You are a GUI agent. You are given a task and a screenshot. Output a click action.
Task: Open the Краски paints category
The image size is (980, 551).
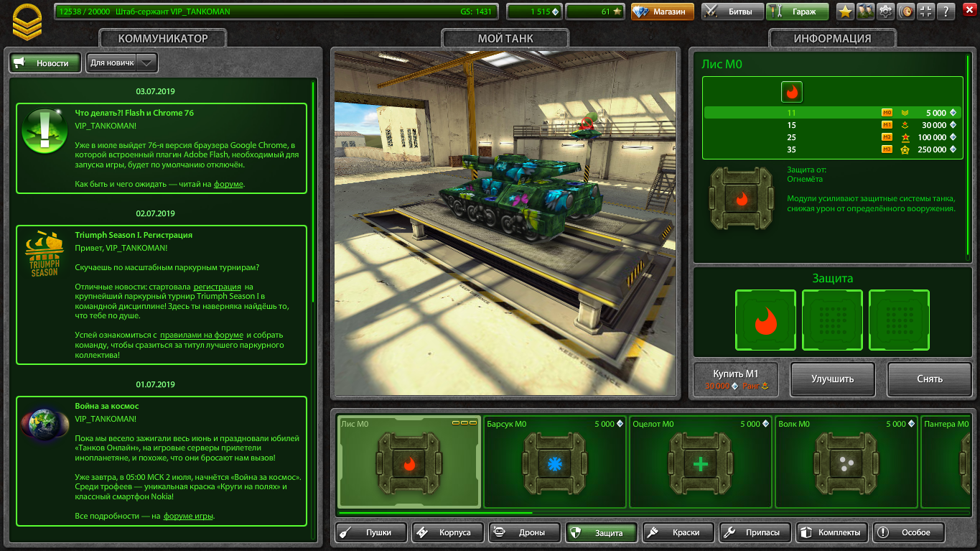pyautogui.click(x=678, y=532)
